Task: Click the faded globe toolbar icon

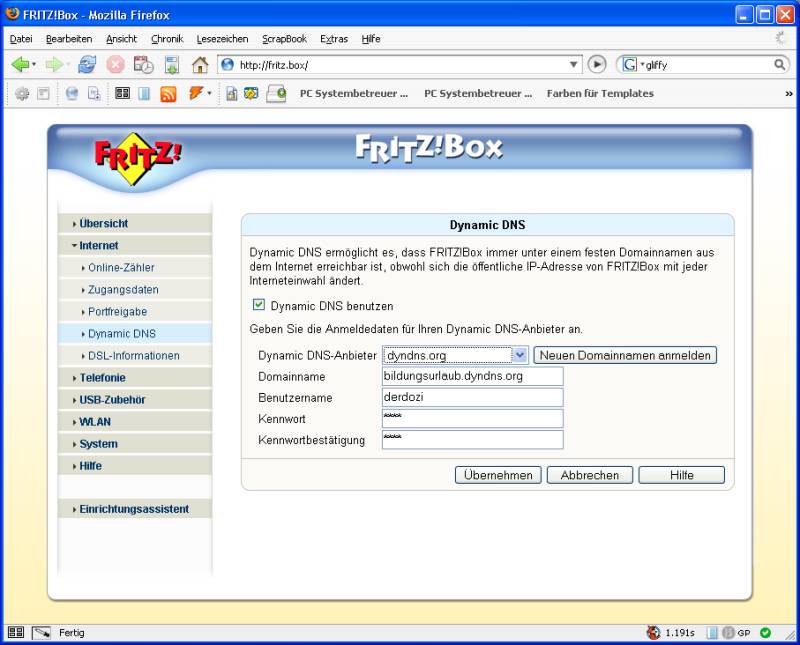Action: [x=72, y=93]
